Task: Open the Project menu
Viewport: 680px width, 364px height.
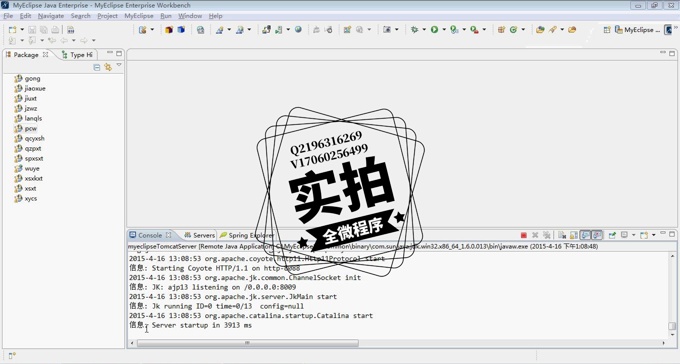Action: click(107, 16)
